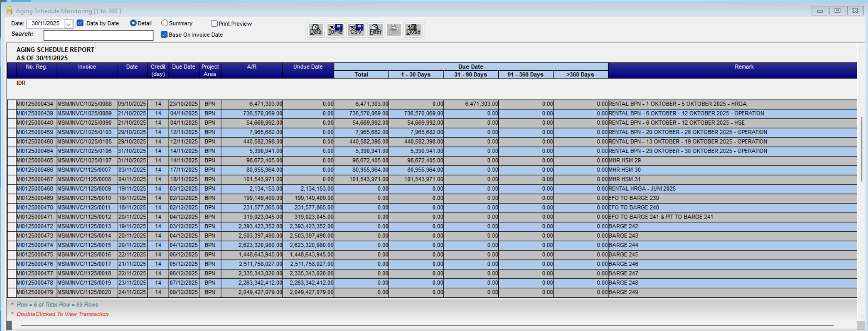This screenshot has width=868, height=331.
Task: Click the Undue Date column header
Action: pyautogui.click(x=308, y=70)
